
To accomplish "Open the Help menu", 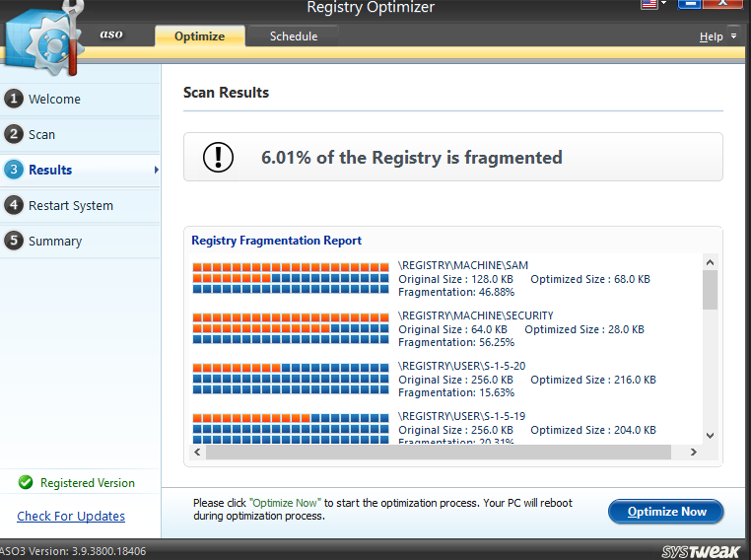I will click(x=711, y=36).
